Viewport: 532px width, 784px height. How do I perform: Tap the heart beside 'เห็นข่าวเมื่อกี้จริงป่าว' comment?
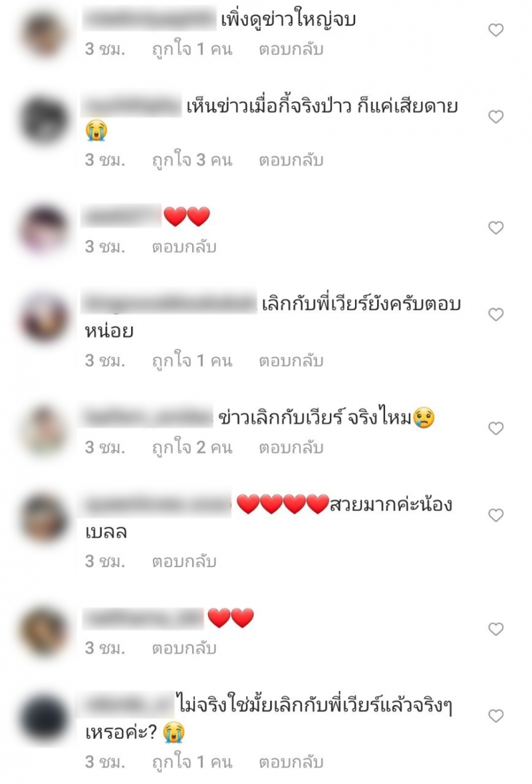(x=495, y=117)
